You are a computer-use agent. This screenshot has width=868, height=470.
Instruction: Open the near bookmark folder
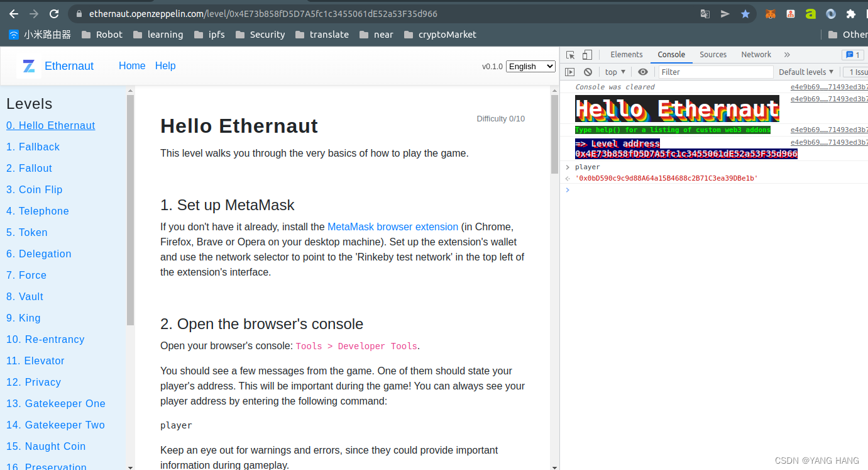click(376, 35)
